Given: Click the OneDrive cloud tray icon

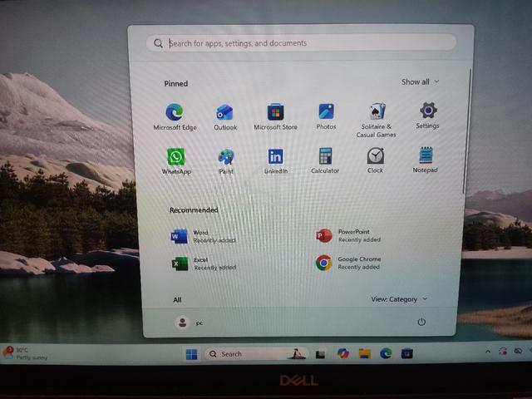Looking at the screenshot, I should (x=518, y=351).
